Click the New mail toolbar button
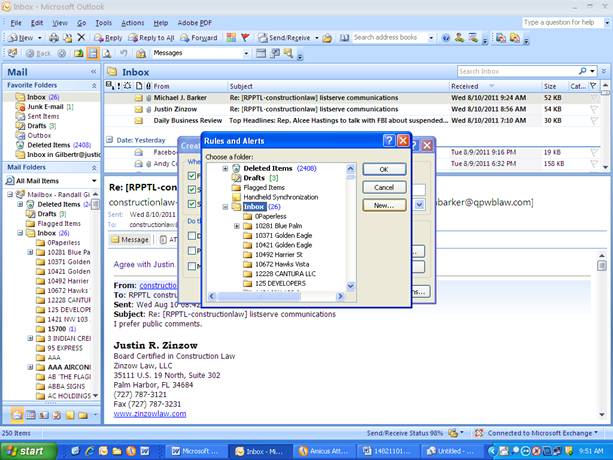Screen dimensions: 613x460 click(21, 38)
